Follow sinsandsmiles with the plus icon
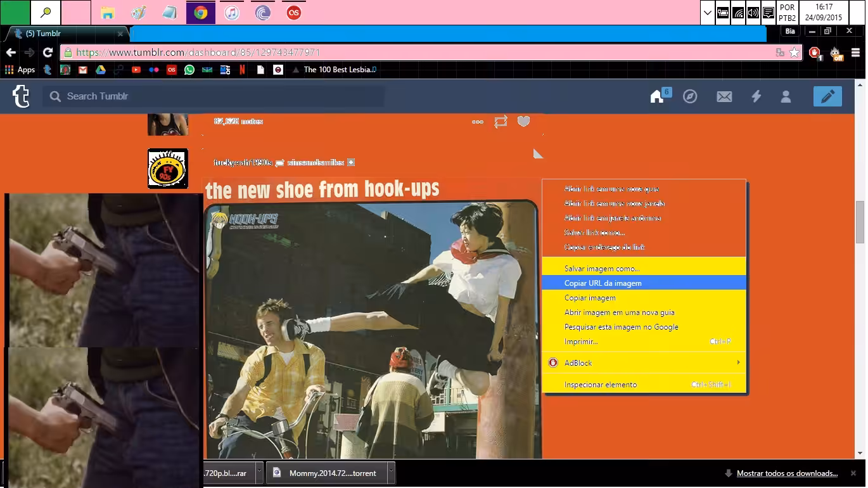The height and width of the screenshot is (488, 868). tap(351, 162)
